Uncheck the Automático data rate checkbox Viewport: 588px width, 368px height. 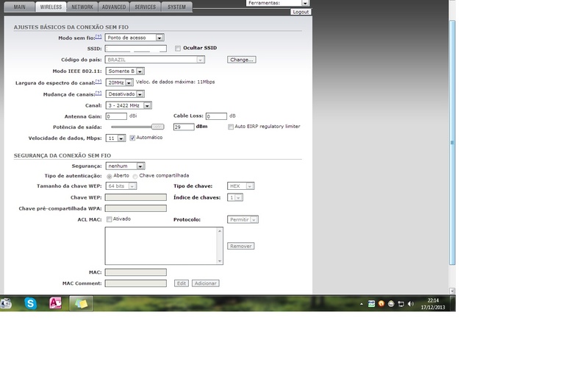[x=132, y=138]
